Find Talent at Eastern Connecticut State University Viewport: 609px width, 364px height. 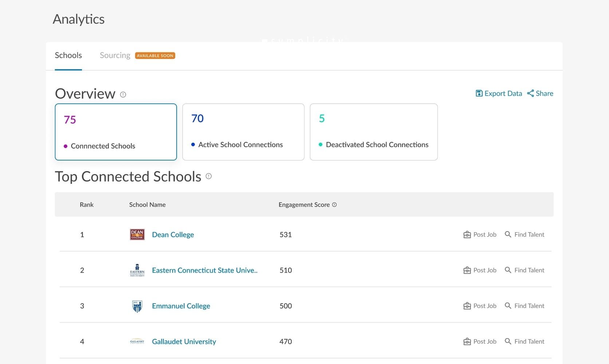pyautogui.click(x=524, y=270)
